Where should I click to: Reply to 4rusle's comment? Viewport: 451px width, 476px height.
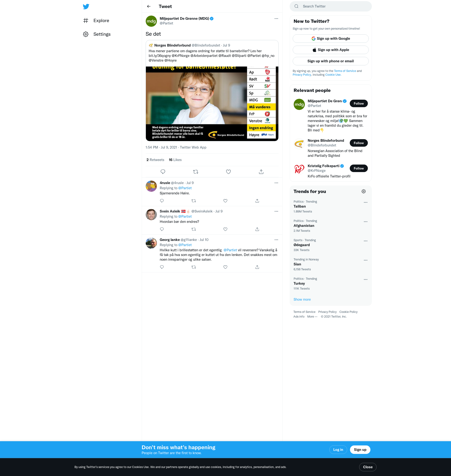[x=162, y=201]
